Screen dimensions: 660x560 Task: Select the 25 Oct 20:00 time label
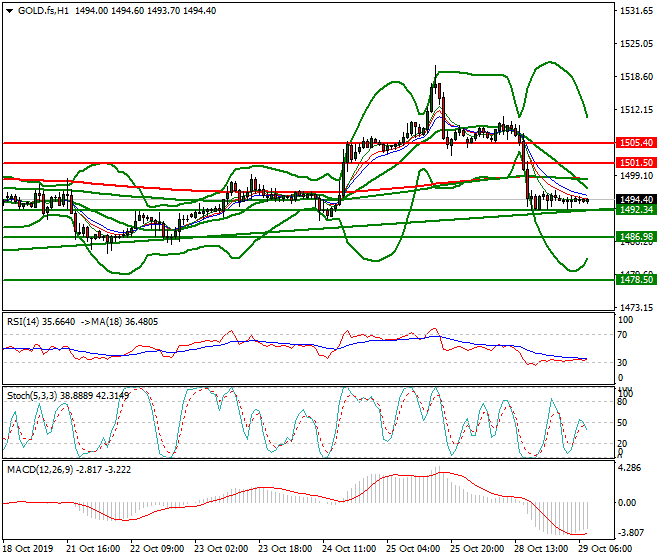click(x=477, y=549)
